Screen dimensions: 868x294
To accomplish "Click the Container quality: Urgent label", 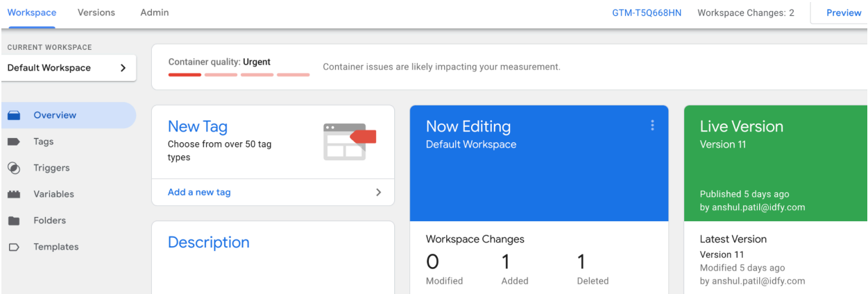I will tap(219, 62).
